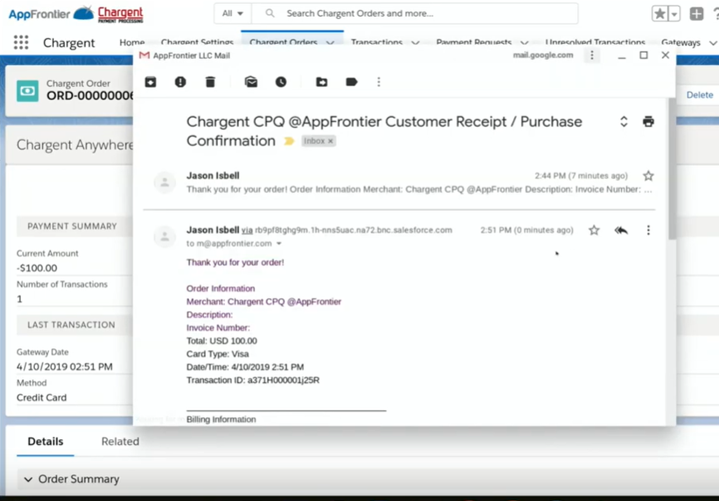Star the 2:44 PM Jason Isbell message
The width and height of the screenshot is (719, 501).
coord(648,176)
